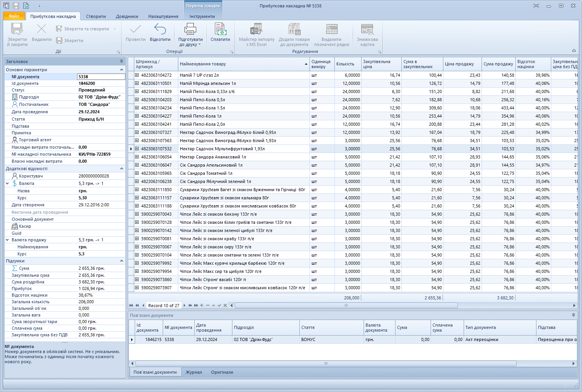
Task: Open Підготувати до друку print menu
Action: pyautogui.click(x=190, y=35)
